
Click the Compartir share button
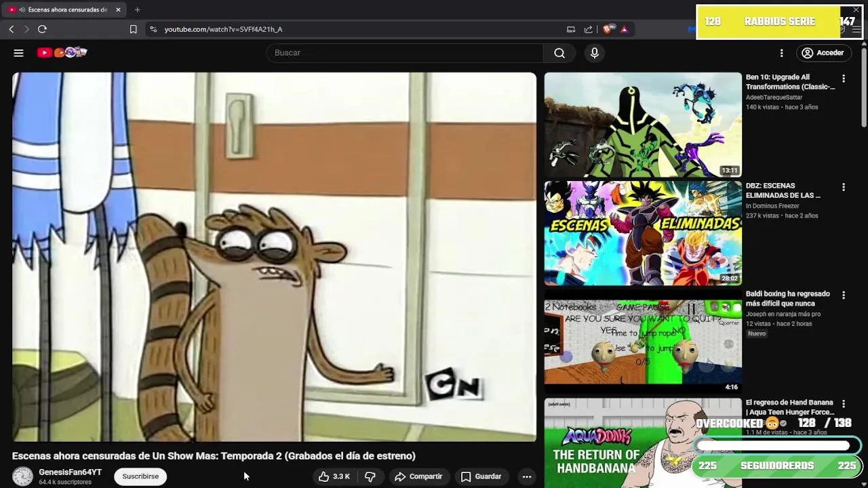[418, 476]
